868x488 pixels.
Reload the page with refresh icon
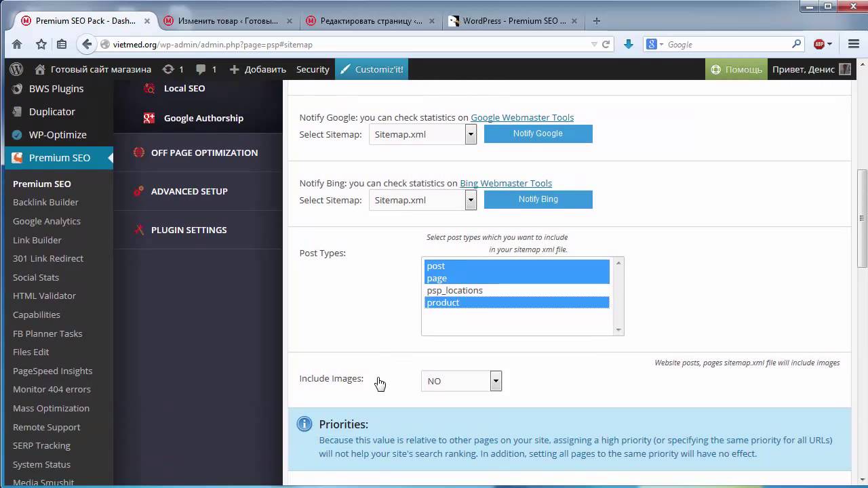606,44
